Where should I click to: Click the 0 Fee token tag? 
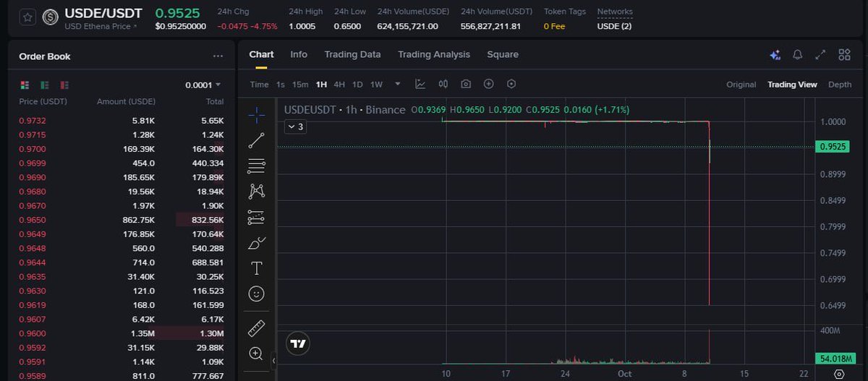pyautogui.click(x=554, y=27)
